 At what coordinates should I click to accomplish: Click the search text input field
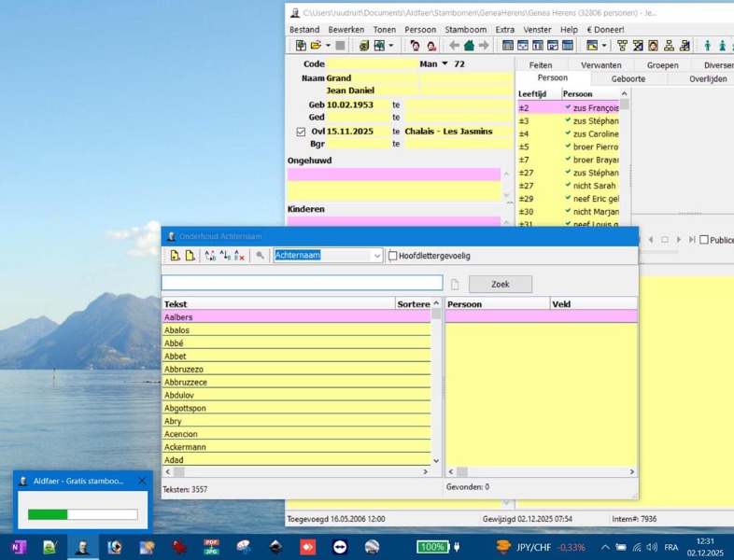coord(302,283)
